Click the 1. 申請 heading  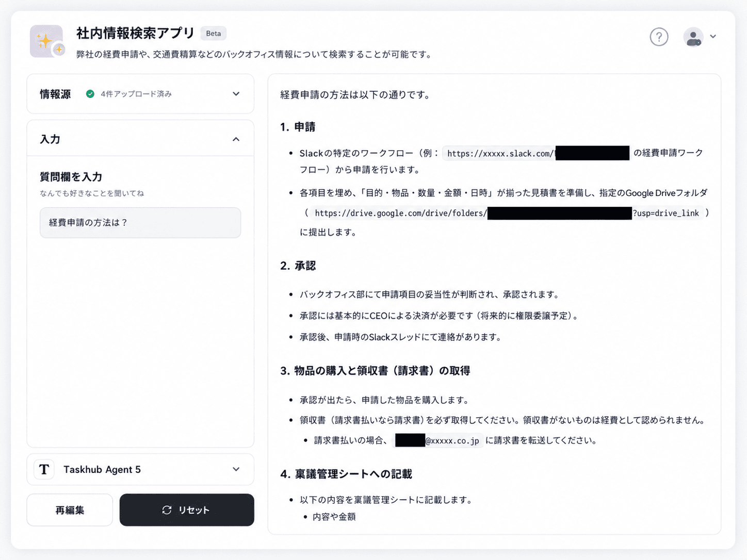point(298,127)
